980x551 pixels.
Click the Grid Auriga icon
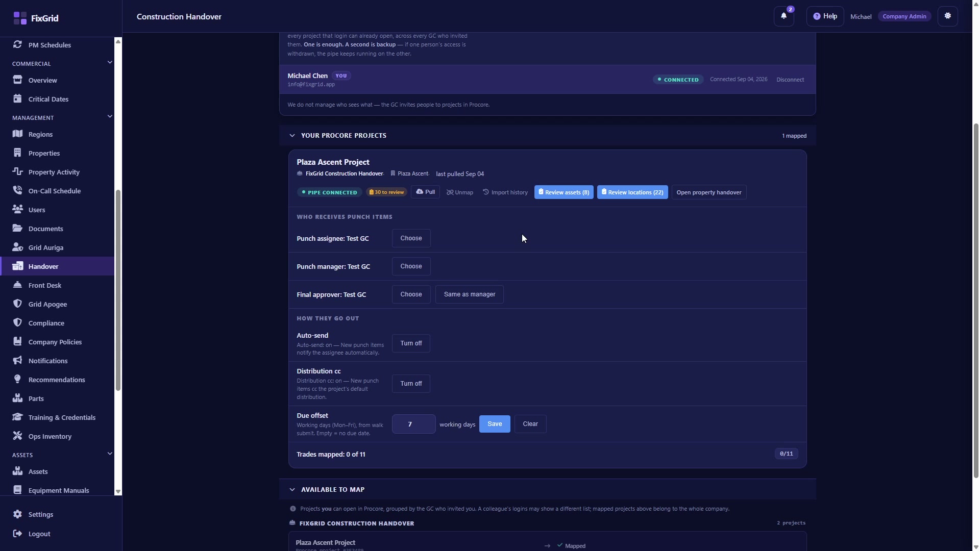pos(17,247)
